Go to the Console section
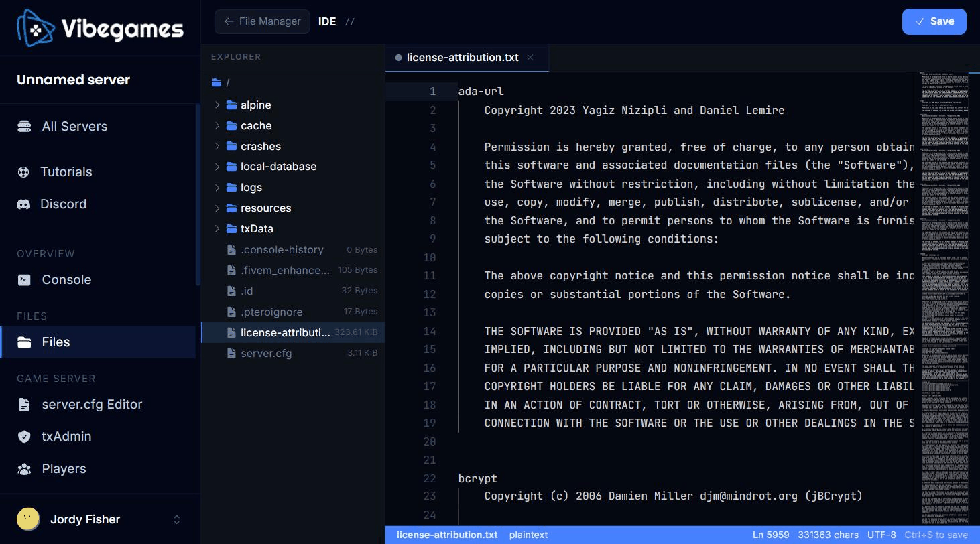The width and height of the screenshot is (980, 544). 98,279
